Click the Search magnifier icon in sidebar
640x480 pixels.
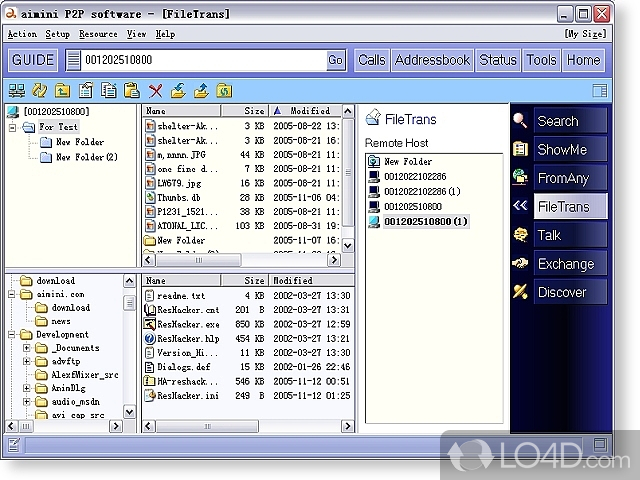click(x=520, y=121)
